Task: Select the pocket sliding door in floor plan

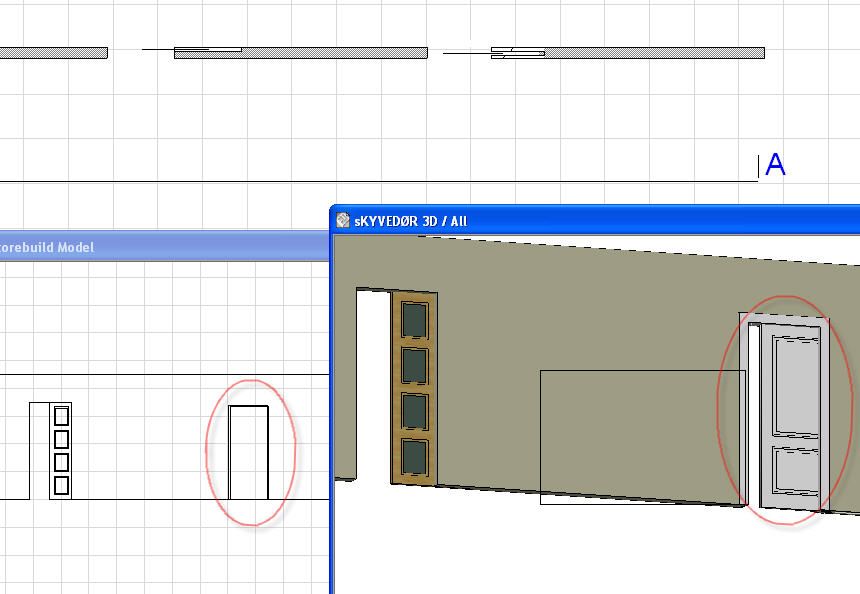Action: click(x=494, y=53)
